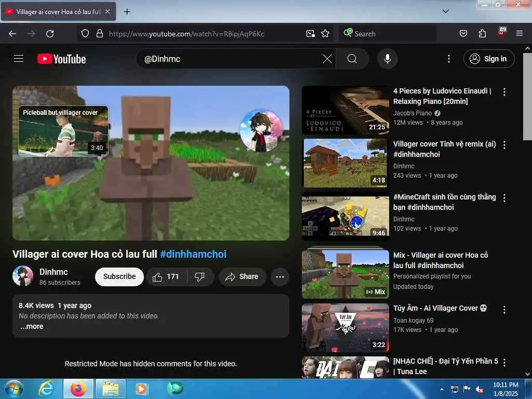
Task: Open the taskbar clock showing 10:11 PM
Action: point(505,389)
